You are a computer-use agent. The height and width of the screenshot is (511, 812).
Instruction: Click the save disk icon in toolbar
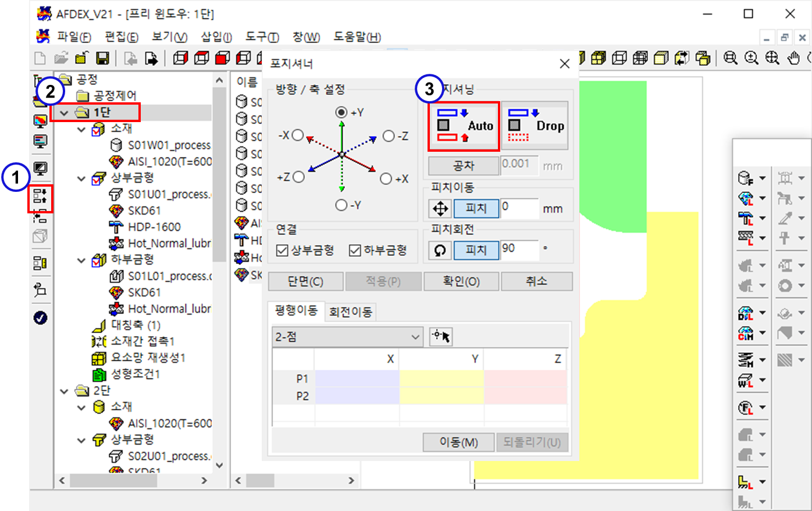pyautogui.click(x=102, y=58)
